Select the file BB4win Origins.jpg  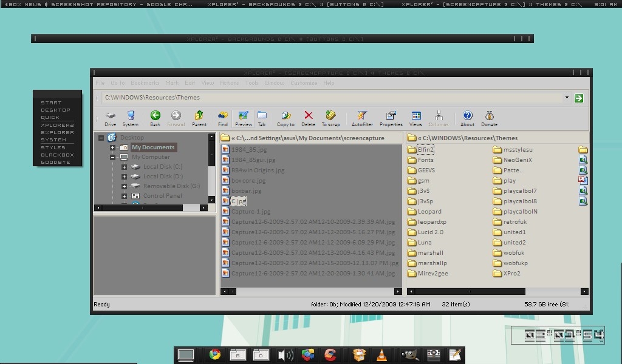coord(258,170)
